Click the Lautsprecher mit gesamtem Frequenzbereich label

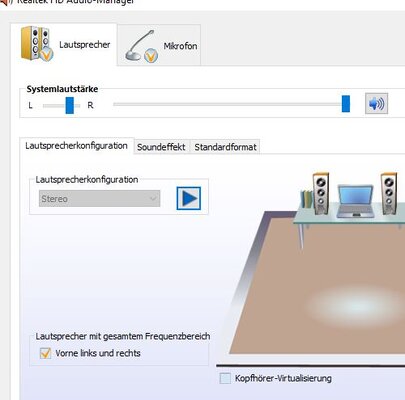(x=123, y=336)
